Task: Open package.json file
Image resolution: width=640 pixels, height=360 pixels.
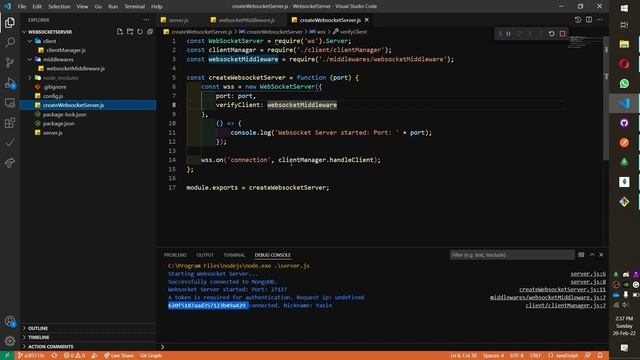Action: click(58, 124)
